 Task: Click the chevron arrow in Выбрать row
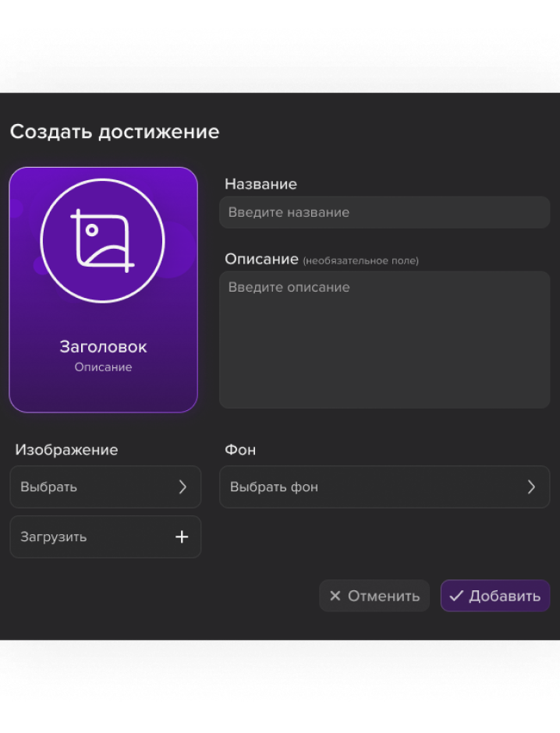tap(183, 487)
